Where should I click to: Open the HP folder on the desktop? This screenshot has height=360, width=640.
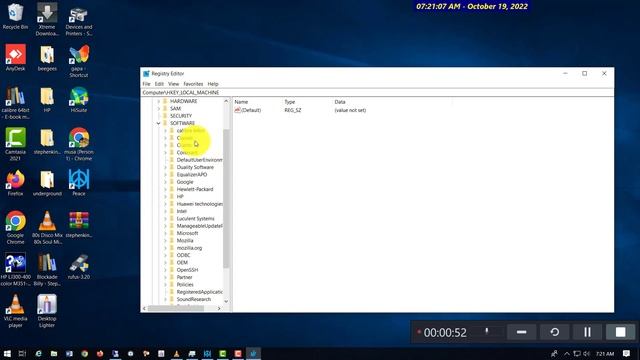(x=47, y=100)
